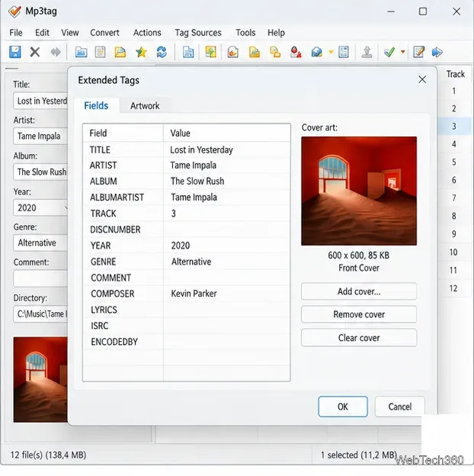474x476 pixels.
Task: Click the grey document icon beside the blue folder
Action: 101,52
